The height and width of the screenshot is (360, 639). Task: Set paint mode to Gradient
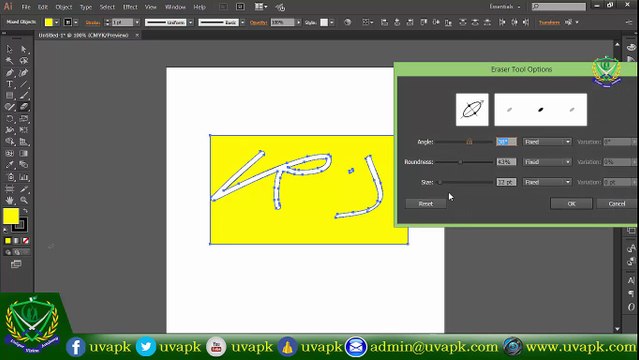(17, 241)
